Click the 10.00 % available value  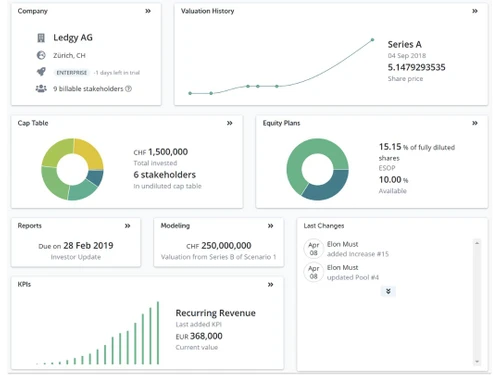point(393,180)
